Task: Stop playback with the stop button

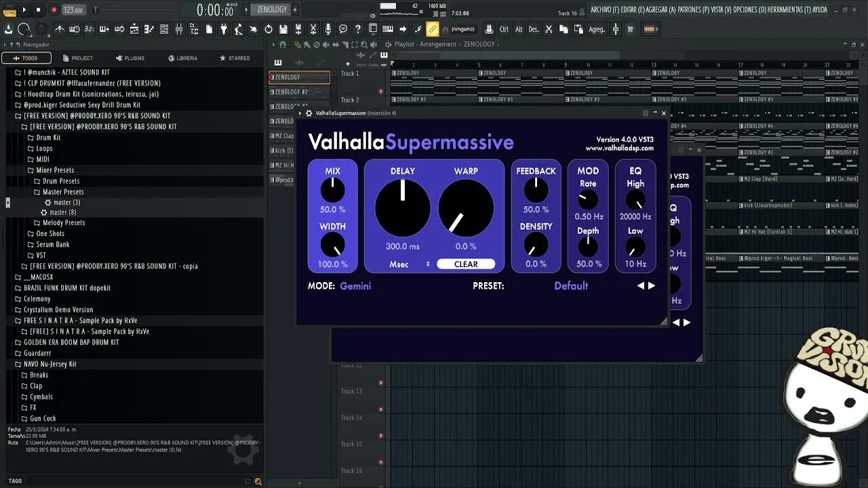Action: (38, 9)
